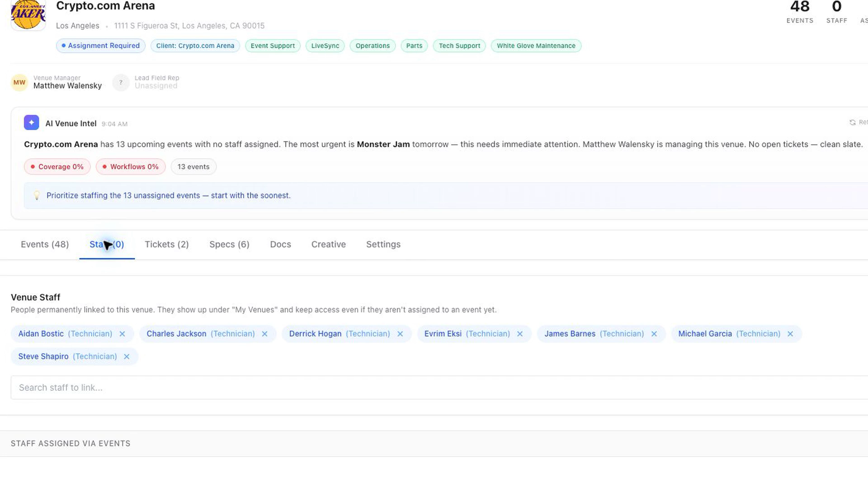The height and width of the screenshot is (488, 868).
Task: Click the Workflows 0% status pill
Action: coord(131,167)
